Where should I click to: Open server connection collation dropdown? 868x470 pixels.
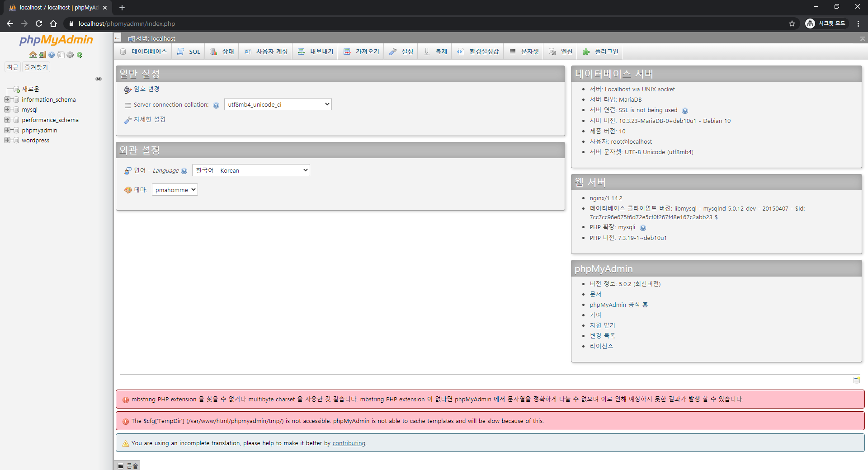coord(278,104)
